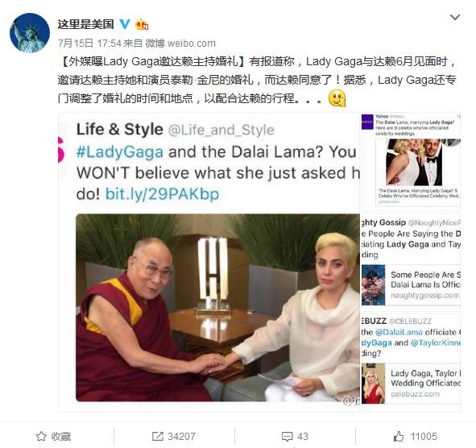
Task: Click the 11005 likes count
Action: (424, 437)
